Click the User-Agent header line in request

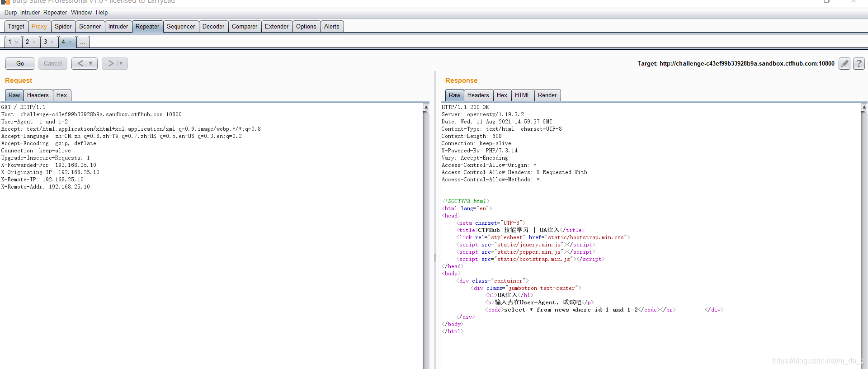(x=34, y=122)
